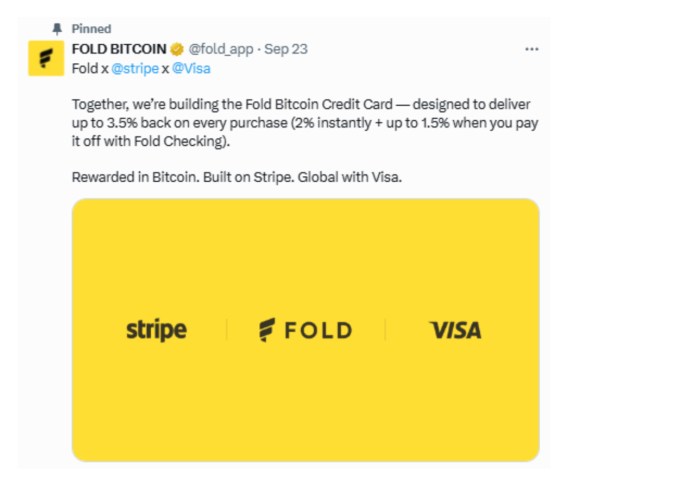The image size is (700, 484).
Task: Click the 'it off with Fold Checking' line
Action: tap(150, 141)
